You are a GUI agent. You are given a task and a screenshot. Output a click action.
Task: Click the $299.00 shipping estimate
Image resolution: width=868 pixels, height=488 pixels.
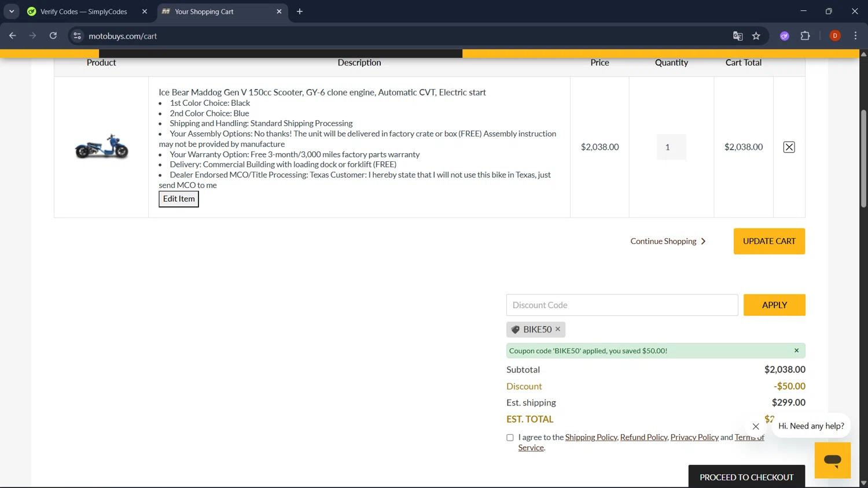point(788,402)
